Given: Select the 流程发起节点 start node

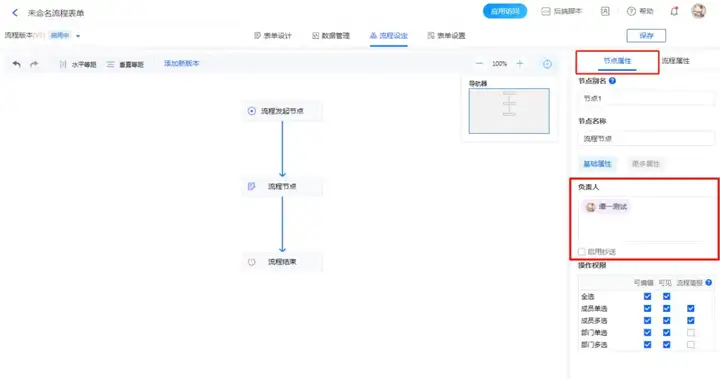Looking at the screenshot, I should pyautogui.click(x=282, y=111).
